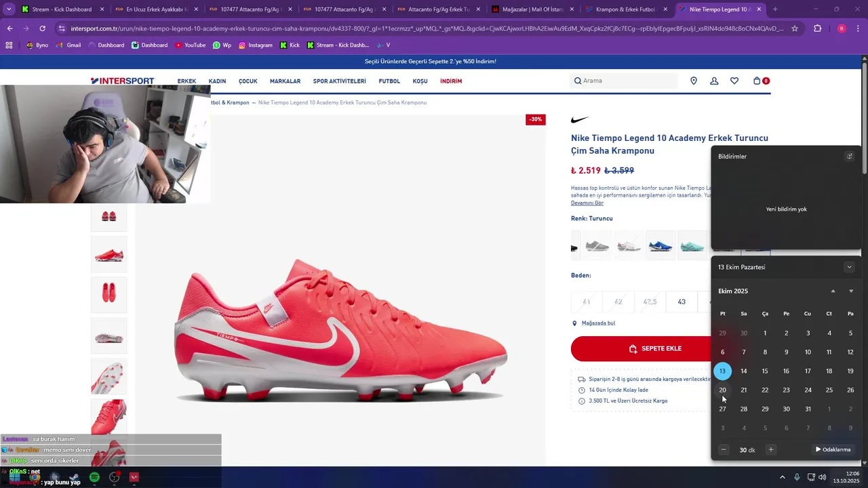Switch to Stream - Kick Dashboard tab
Image resolution: width=868 pixels, height=488 pixels.
tap(62, 9)
